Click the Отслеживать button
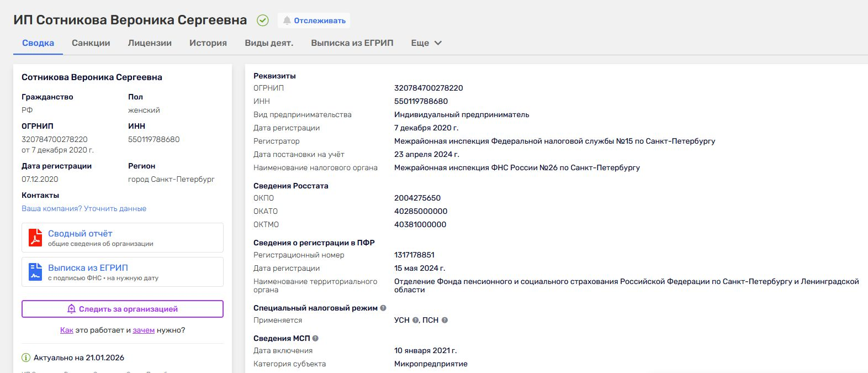868x373 pixels. (x=314, y=20)
